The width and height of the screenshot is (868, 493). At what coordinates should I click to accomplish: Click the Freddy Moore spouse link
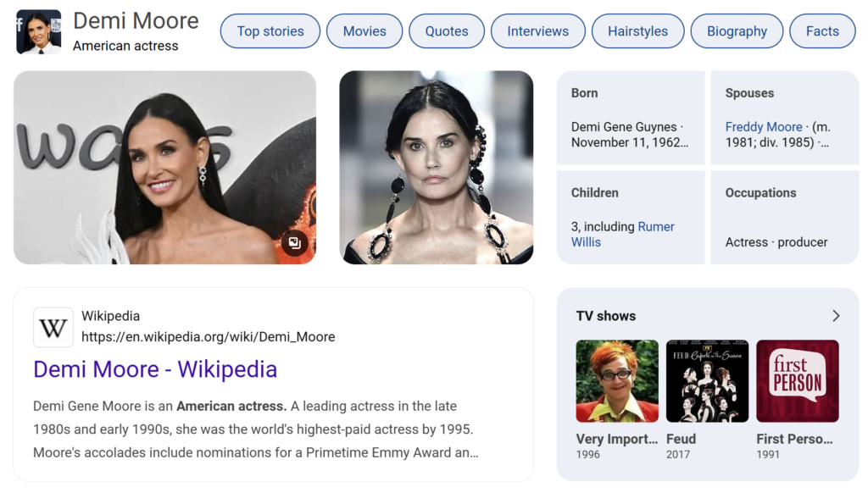[x=763, y=127]
